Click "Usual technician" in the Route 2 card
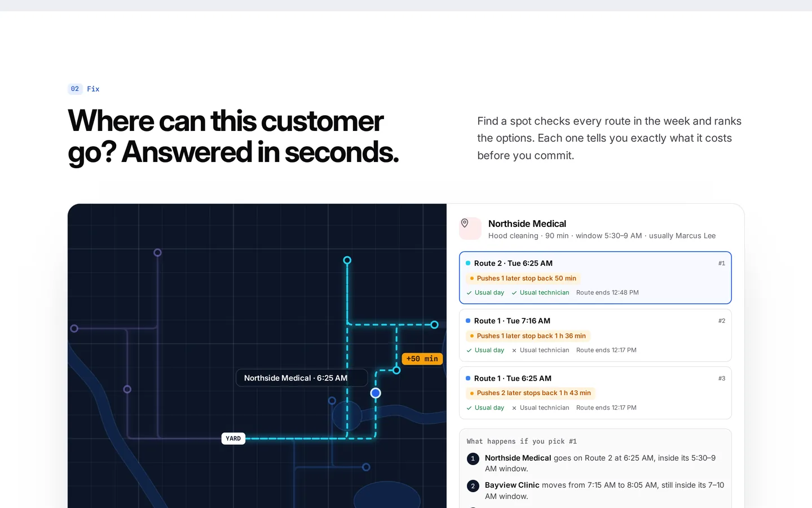Viewport: 812px width, 508px height. [540, 293]
